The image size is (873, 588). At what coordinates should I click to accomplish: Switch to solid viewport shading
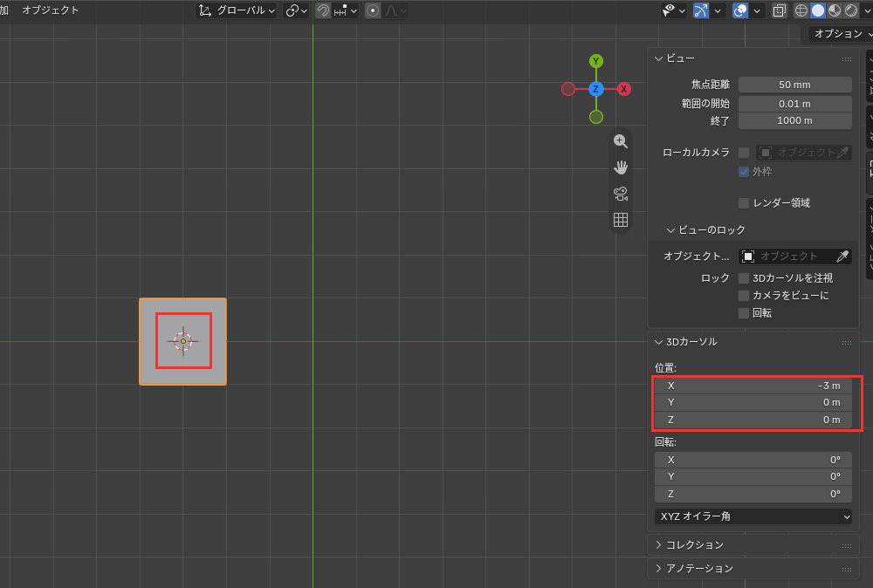[818, 10]
